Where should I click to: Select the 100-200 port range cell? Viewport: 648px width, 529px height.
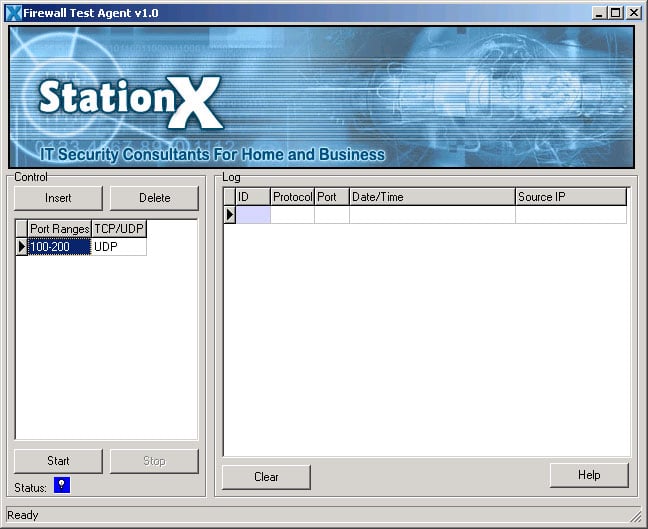[x=59, y=247]
